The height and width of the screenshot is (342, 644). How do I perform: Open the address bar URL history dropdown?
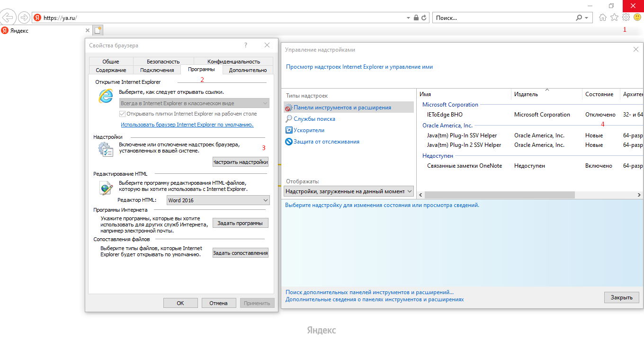coord(408,18)
